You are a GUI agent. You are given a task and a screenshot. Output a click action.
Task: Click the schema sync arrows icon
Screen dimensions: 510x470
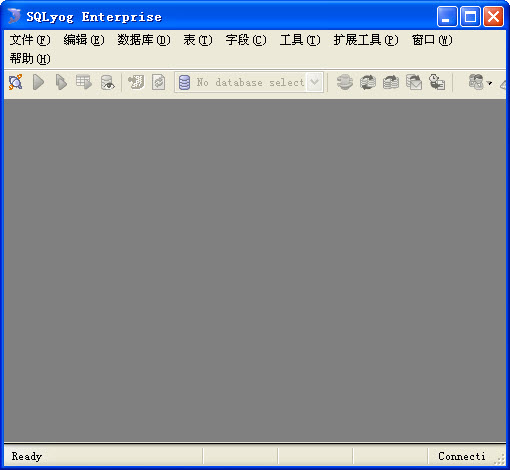tap(368, 82)
